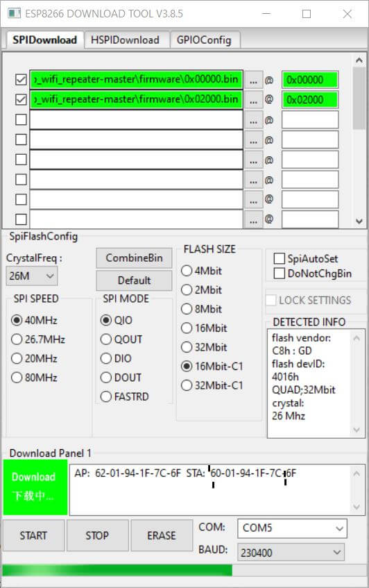Open file browser for third file row
Viewport: 369px width, 588px height.
pos(254,120)
